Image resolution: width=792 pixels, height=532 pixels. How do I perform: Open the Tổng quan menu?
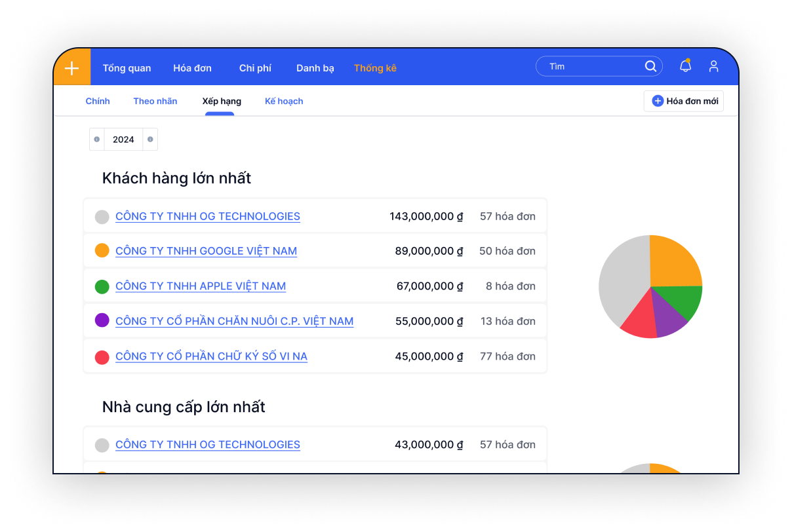coord(127,68)
